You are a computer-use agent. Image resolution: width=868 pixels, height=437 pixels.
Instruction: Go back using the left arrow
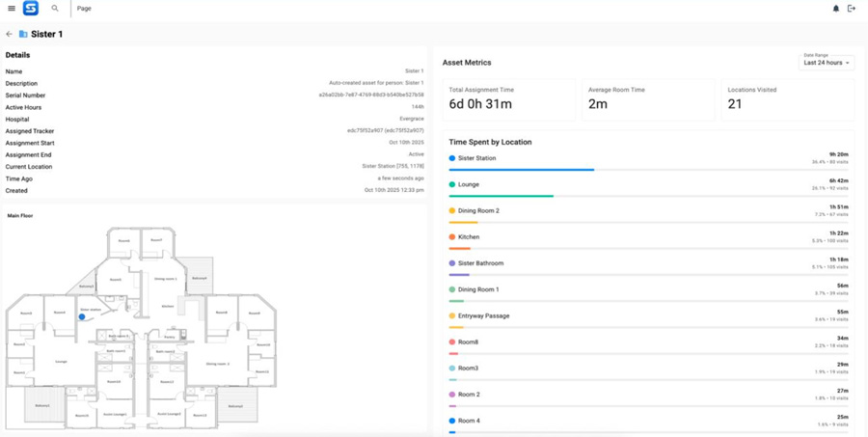pos(10,34)
